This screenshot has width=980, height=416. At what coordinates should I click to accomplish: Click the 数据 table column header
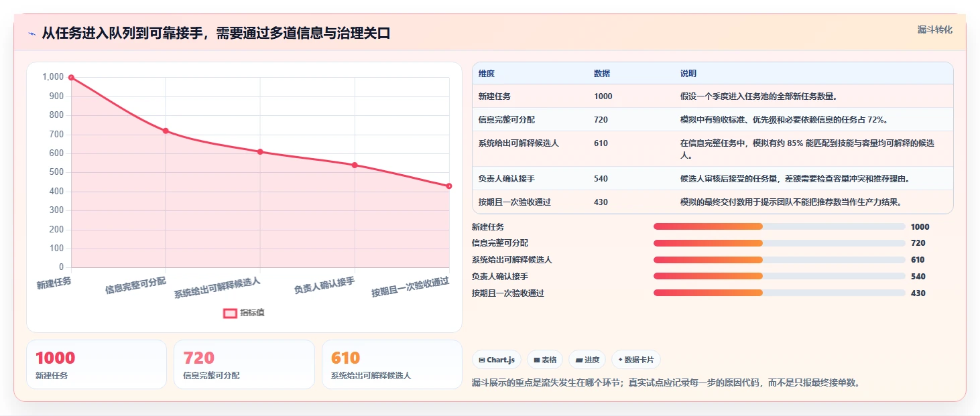(x=602, y=73)
